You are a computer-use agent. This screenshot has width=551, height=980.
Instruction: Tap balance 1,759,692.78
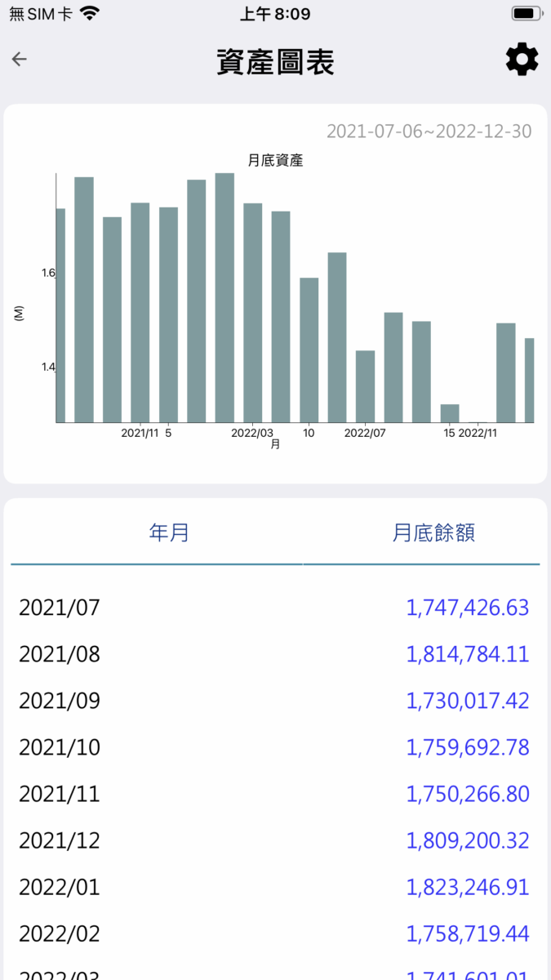pyautogui.click(x=468, y=747)
